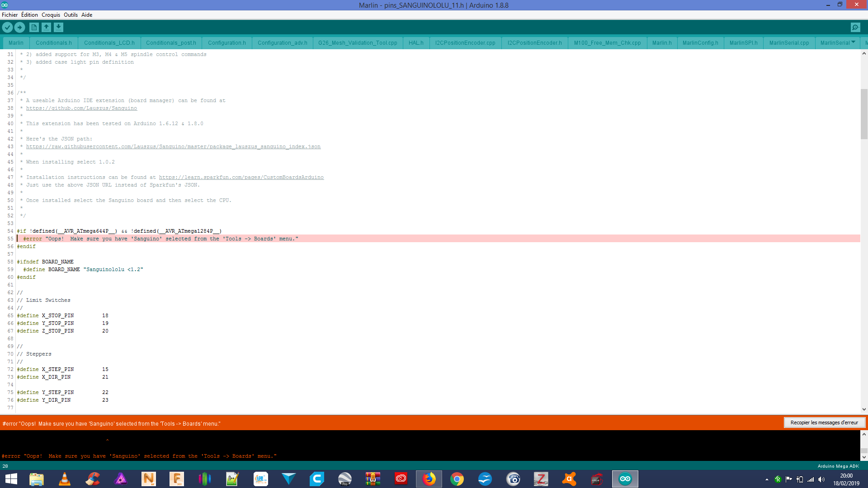This screenshot has width=868, height=488.
Task: Click the Verify sketch checkmark icon
Action: tap(7, 28)
